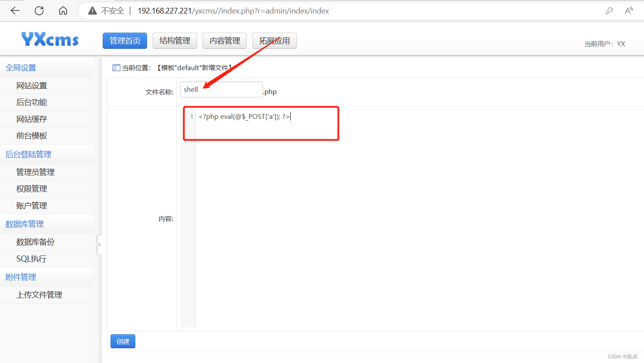Collapse the 后台登陆管理 section header

click(47, 154)
